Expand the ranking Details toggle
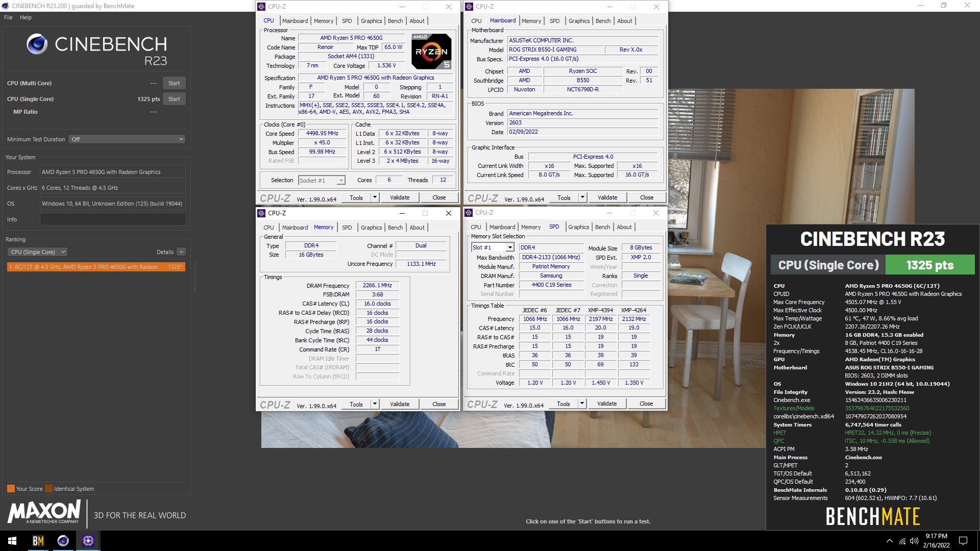The height and width of the screenshot is (551, 980). [x=181, y=252]
